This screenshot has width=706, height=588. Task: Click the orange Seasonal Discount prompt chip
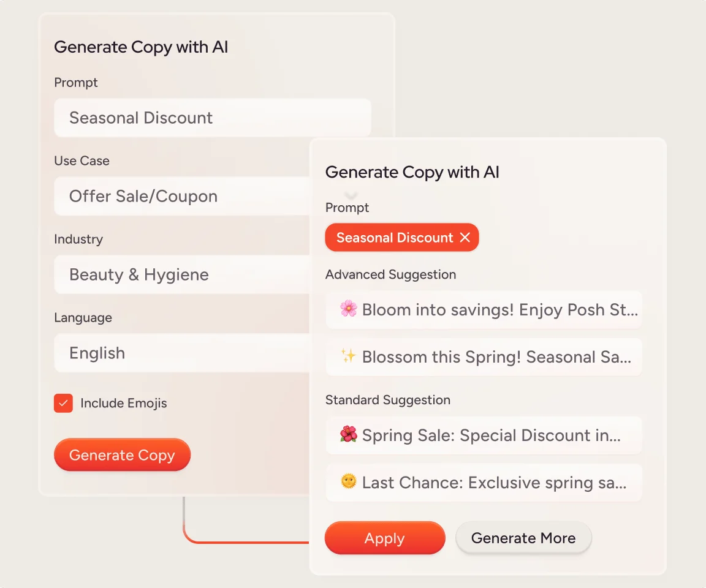click(395, 237)
